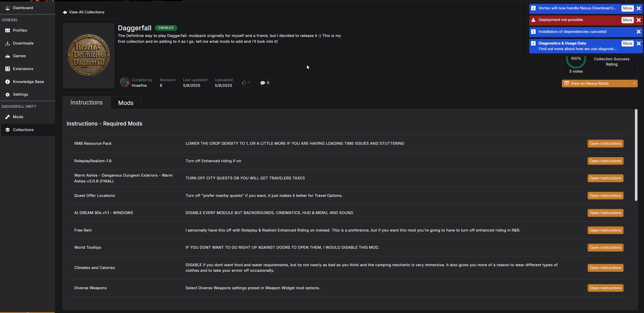Image resolution: width=644 pixels, height=313 pixels.
Task: Click warning icon on Deployment not possible
Action: coord(533,20)
